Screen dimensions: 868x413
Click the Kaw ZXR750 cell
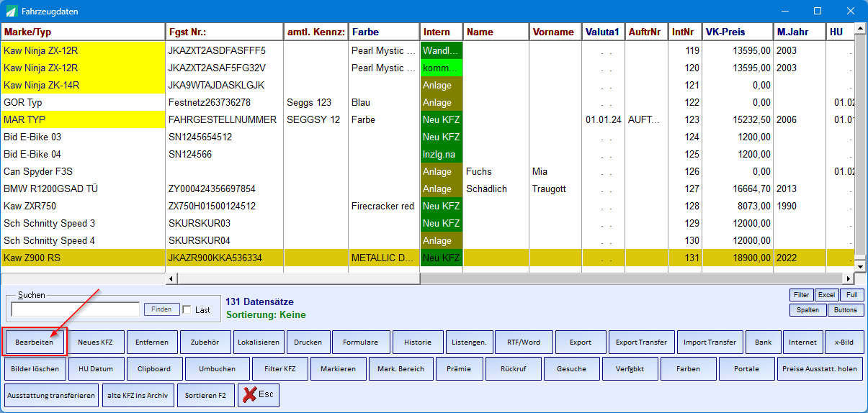[83, 206]
